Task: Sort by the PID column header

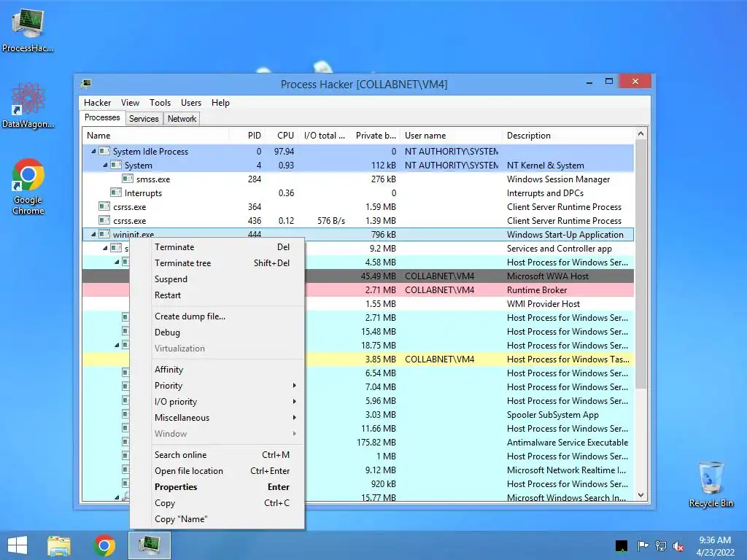Action: 247,135
